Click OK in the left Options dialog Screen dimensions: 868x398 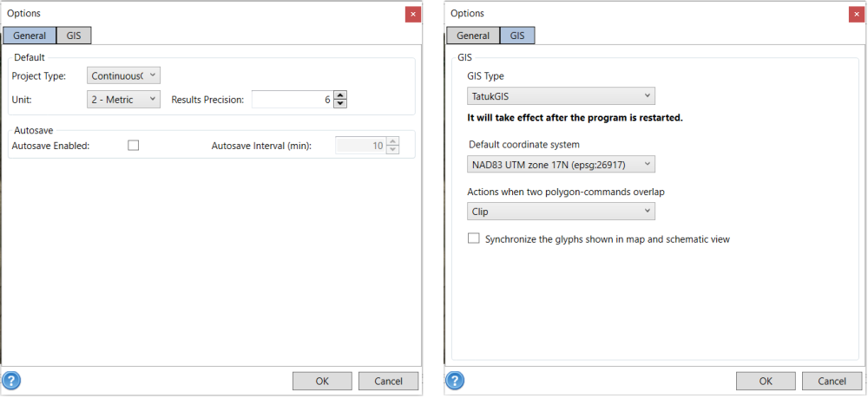click(x=322, y=381)
